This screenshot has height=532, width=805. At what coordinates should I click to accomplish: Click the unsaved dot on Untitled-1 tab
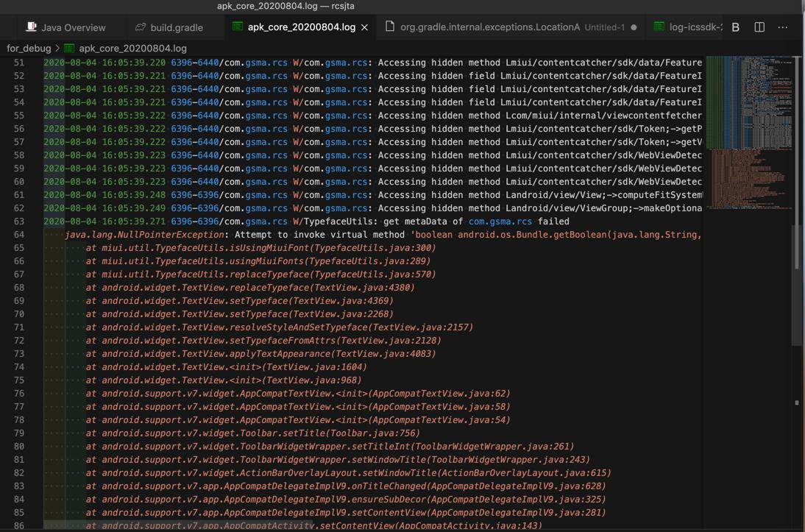[x=634, y=27]
